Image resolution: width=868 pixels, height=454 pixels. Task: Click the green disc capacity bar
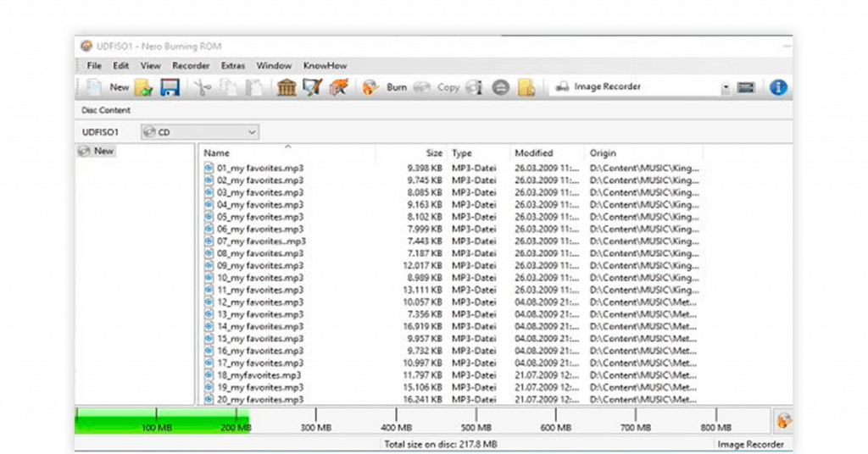161,421
